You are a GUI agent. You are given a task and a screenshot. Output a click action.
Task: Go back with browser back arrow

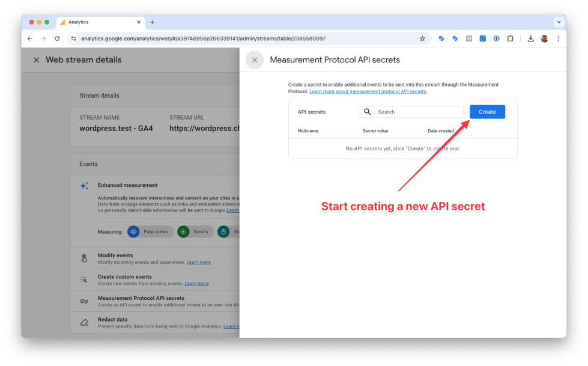[x=29, y=38]
